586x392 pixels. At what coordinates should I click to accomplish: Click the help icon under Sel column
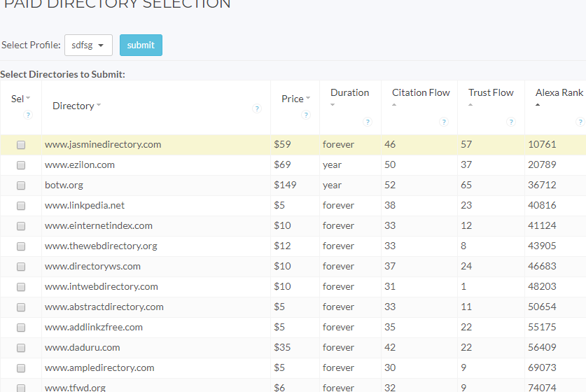[28, 115]
